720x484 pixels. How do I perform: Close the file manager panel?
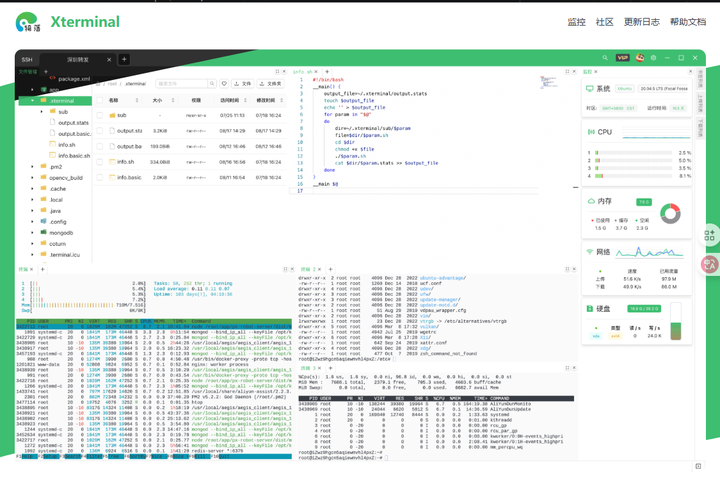pos(284,72)
